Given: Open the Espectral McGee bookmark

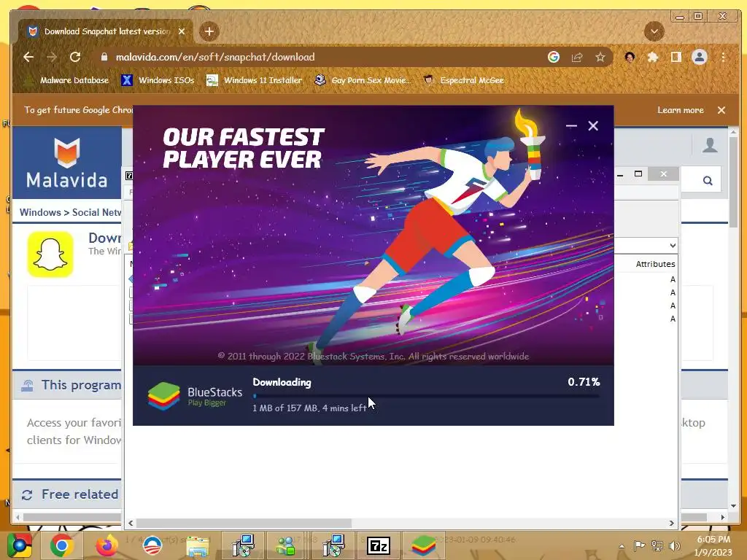Looking at the screenshot, I should pyautogui.click(x=464, y=80).
